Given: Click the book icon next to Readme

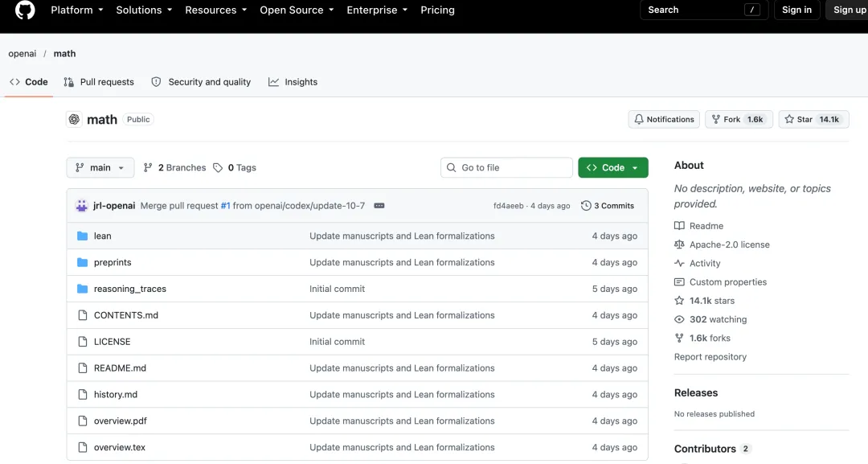Looking at the screenshot, I should coord(679,226).
